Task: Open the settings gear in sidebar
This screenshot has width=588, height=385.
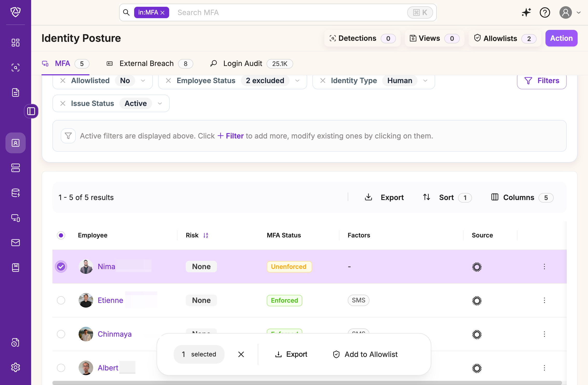Action: tap(16, 367)
